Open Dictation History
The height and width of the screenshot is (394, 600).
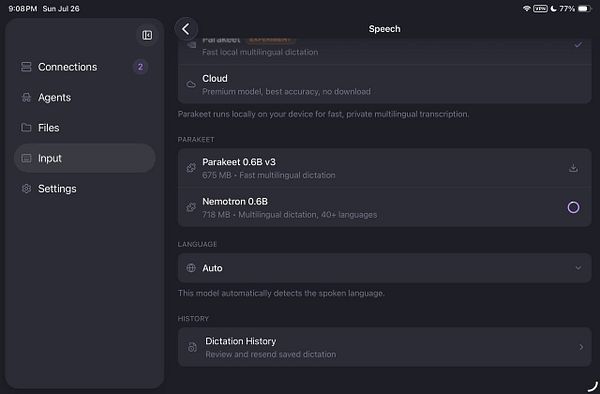[x=385, y=347]
